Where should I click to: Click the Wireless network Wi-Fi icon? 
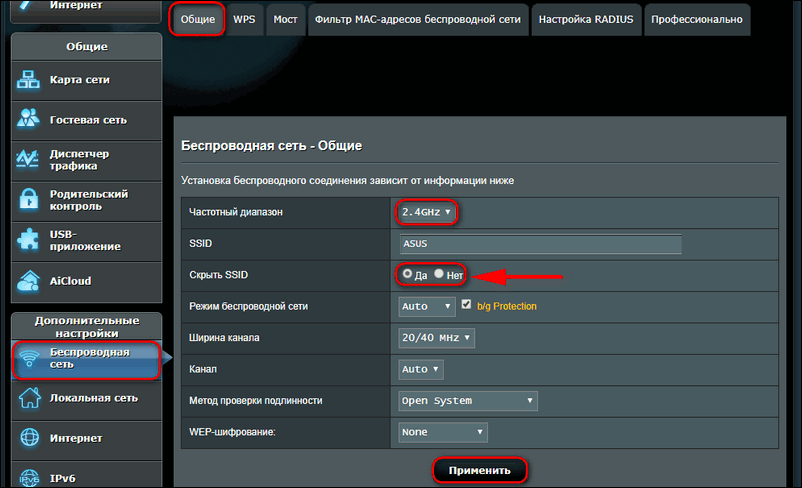(30, 358)
